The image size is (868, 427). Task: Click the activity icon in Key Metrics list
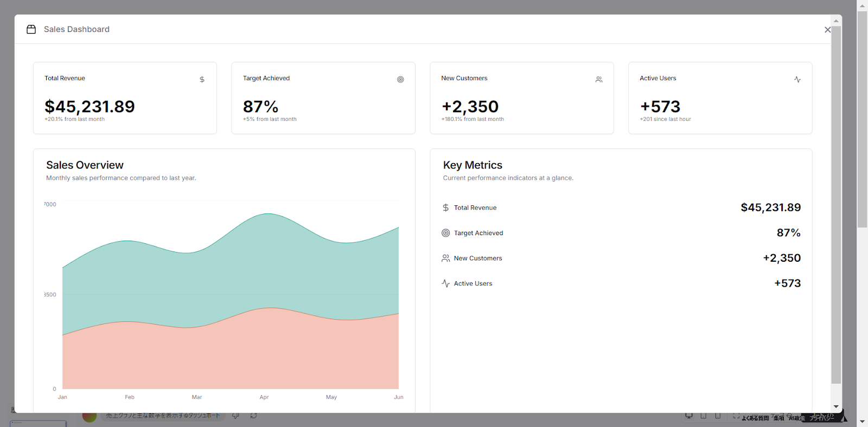pyautogui.click(x=445, y=283)
